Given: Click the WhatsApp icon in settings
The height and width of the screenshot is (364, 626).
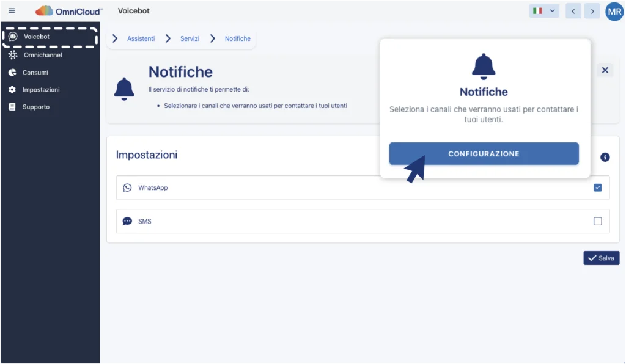Looking at the screenshot, I should 127,187.
